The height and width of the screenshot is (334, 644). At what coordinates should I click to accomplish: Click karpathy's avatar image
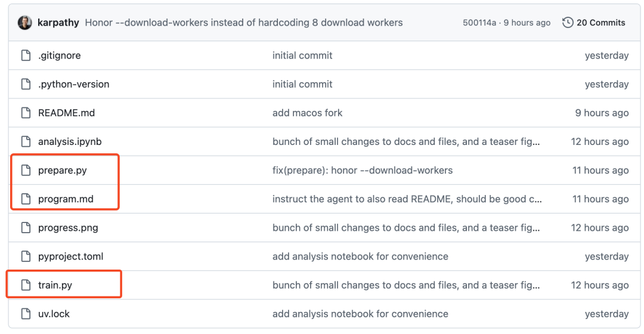tap(25, 23)
